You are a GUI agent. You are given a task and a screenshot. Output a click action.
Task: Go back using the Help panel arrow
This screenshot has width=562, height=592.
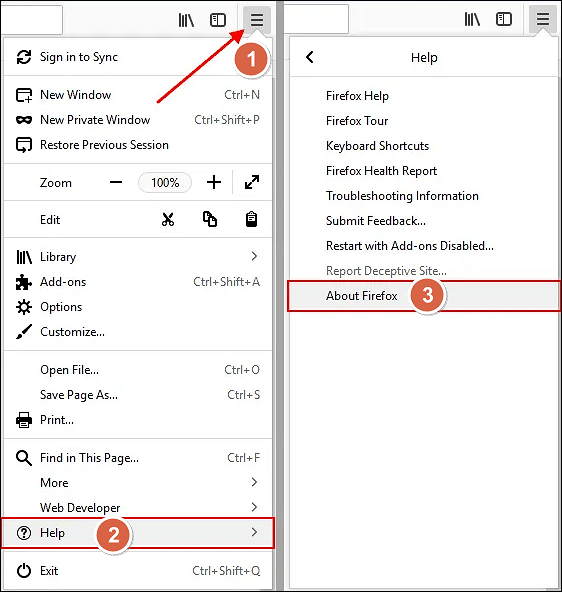tap(309, 57)
